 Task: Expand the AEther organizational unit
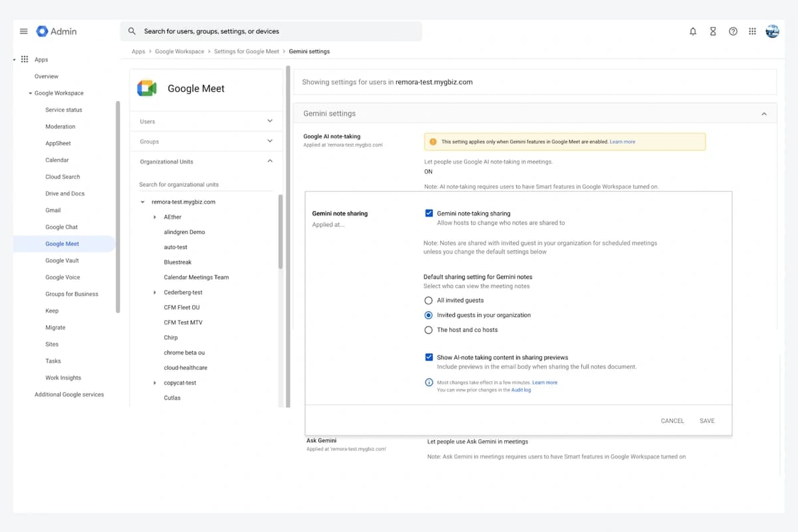pyautogui.click(x=155, y=217)
